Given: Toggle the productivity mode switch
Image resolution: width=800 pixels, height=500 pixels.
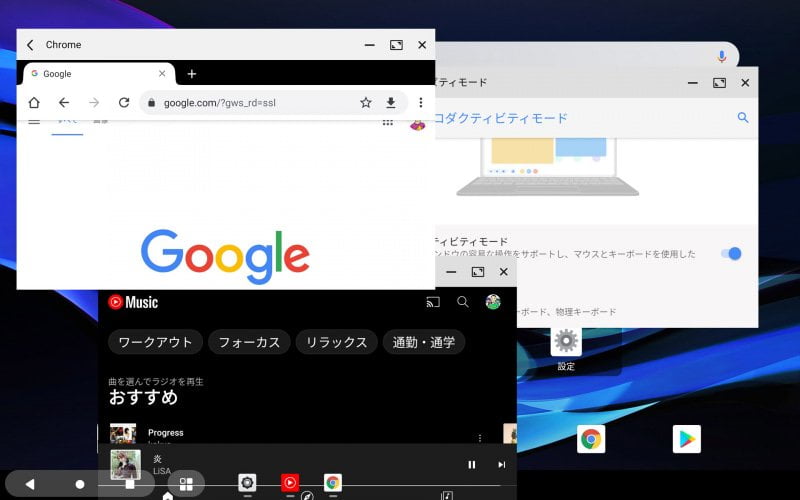Looking at the screenshot, I should tap(731, 254).
